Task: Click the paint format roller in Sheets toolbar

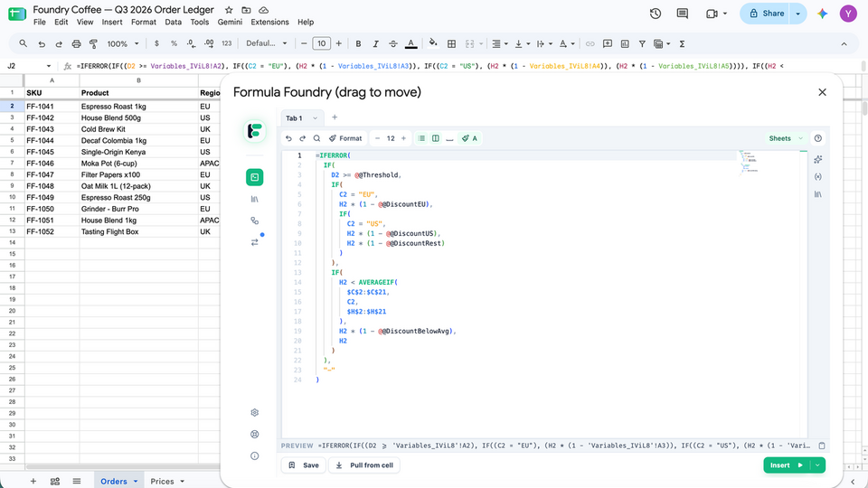Action: (x=93, y=43)
